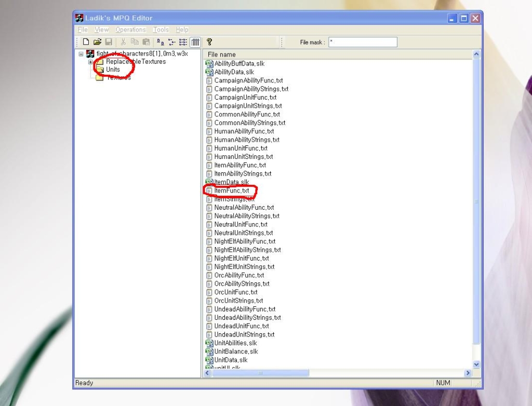
Task: Open the View menu
Action: (x=101, y=30)
